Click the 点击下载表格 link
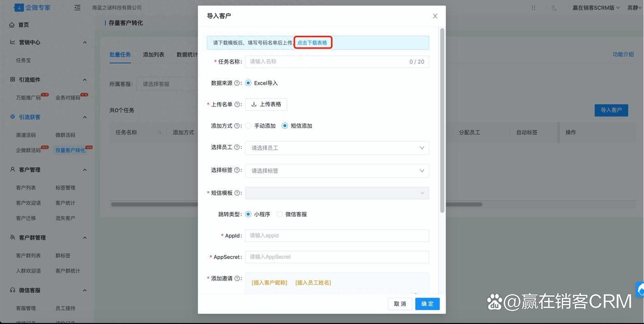This screenshot has width=644, height=324. point(312,43)
